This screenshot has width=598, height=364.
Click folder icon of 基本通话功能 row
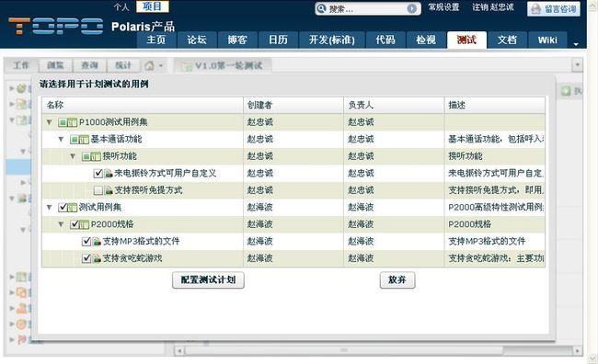click(85, 140)
